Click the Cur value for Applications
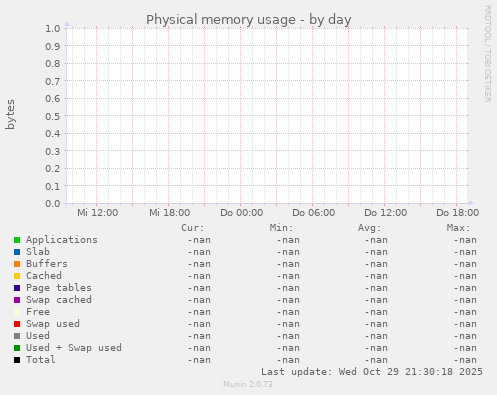497x395 pixels. [x=199, y=240]
